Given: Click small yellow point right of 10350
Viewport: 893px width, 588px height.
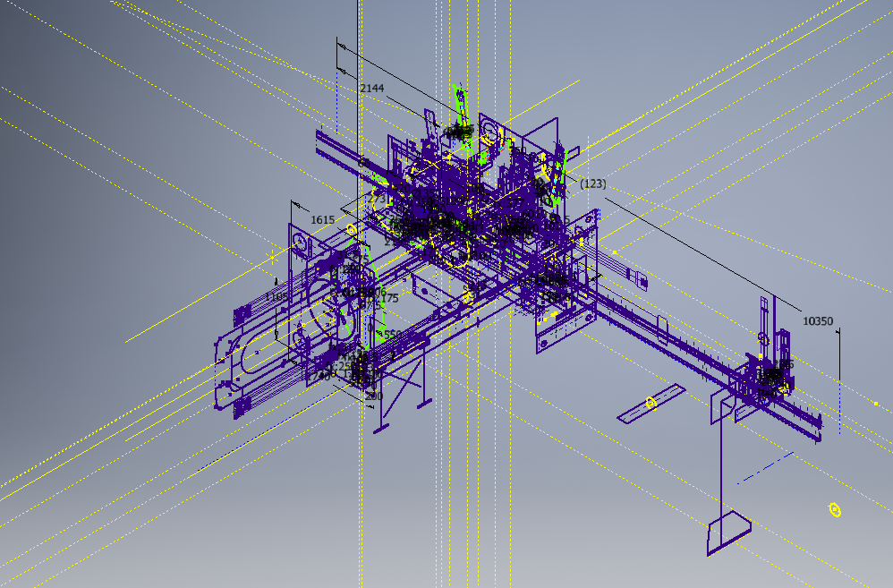Looking at the screenshot, I should tap(875, 404).
